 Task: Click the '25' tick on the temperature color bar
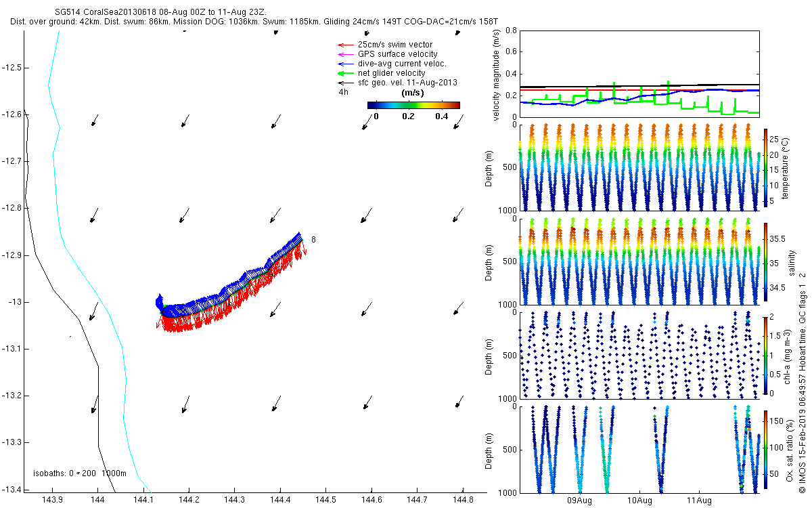(x=774, y=140)
